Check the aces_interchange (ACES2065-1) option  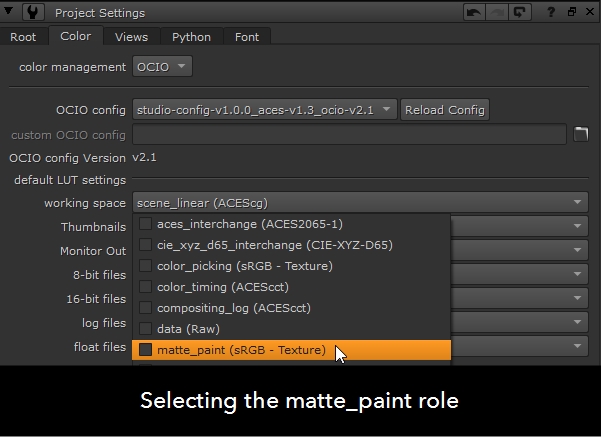click(146, 224)
